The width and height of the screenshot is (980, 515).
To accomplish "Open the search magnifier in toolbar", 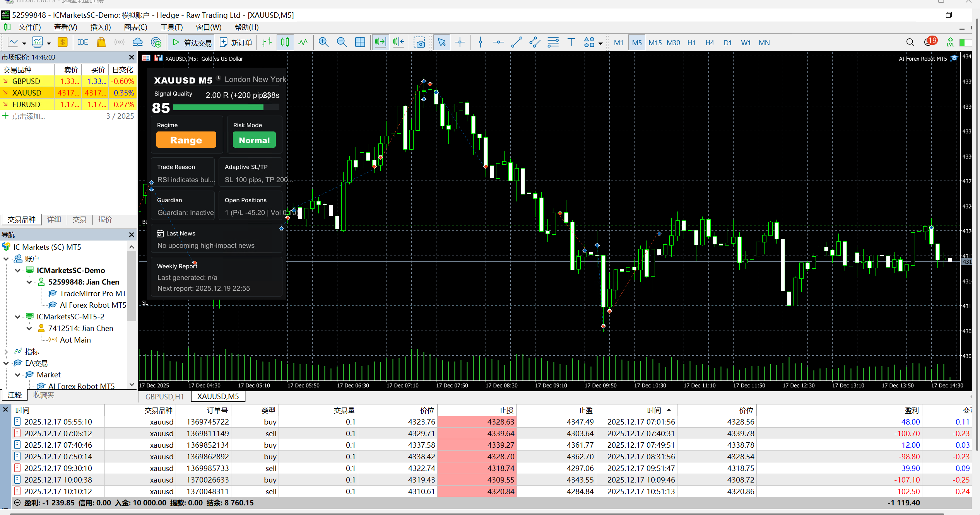I will tap(910, 43).
